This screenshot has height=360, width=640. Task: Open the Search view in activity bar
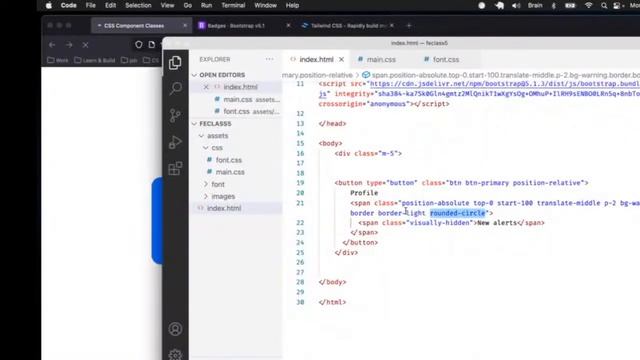click(x=176, y=88)
